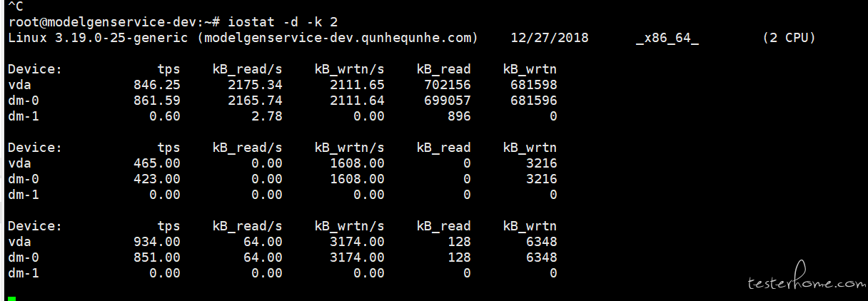Click 3174.00 in the 934.00 row
The image size is (868, 301).
(358, 242)
